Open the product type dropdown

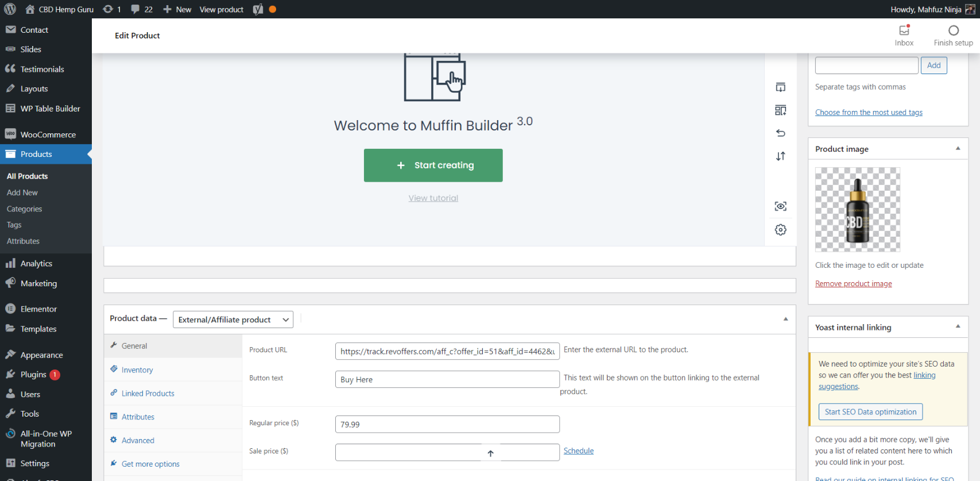point(233,320)
